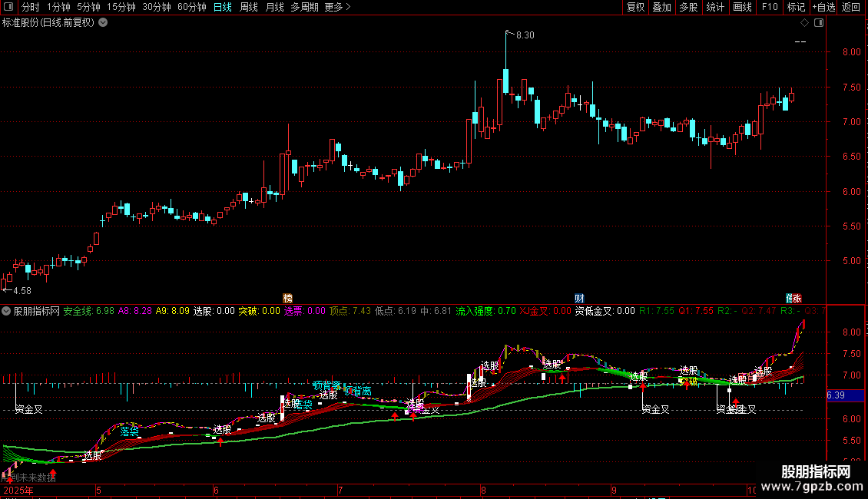868x499 pixels.
Task: Click the 复权 button
Action: (x=635, y=7)
